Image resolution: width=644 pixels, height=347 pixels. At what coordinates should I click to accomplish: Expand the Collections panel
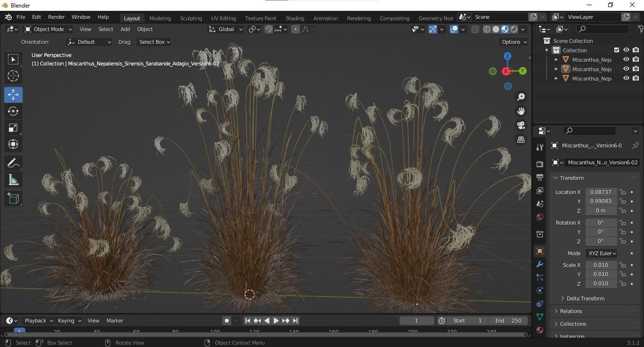pyautogui.click(x=573, y=324)
